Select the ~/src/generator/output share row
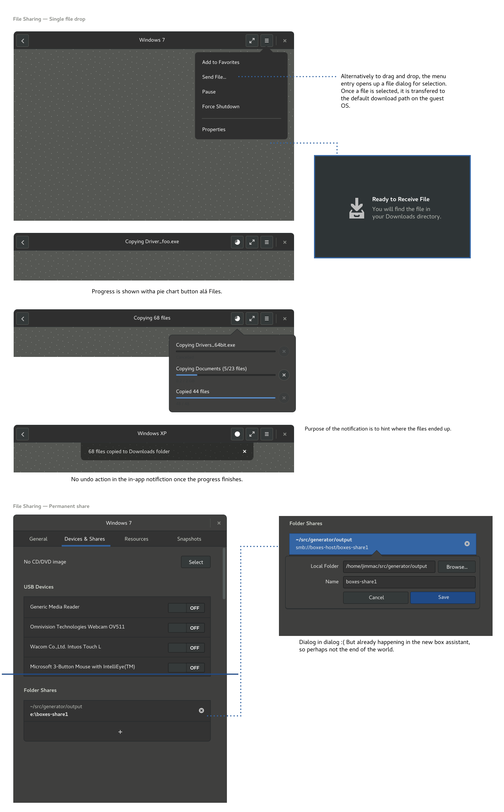Viewport: 504px width, 812px height. coord(117,711)
